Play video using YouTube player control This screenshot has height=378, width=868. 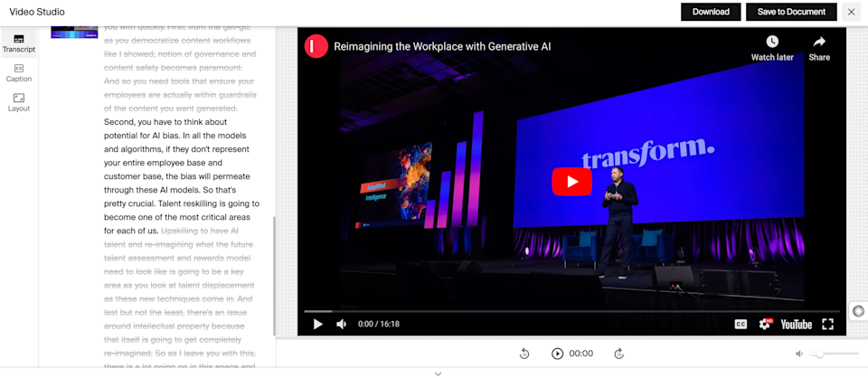click(317, 325)
